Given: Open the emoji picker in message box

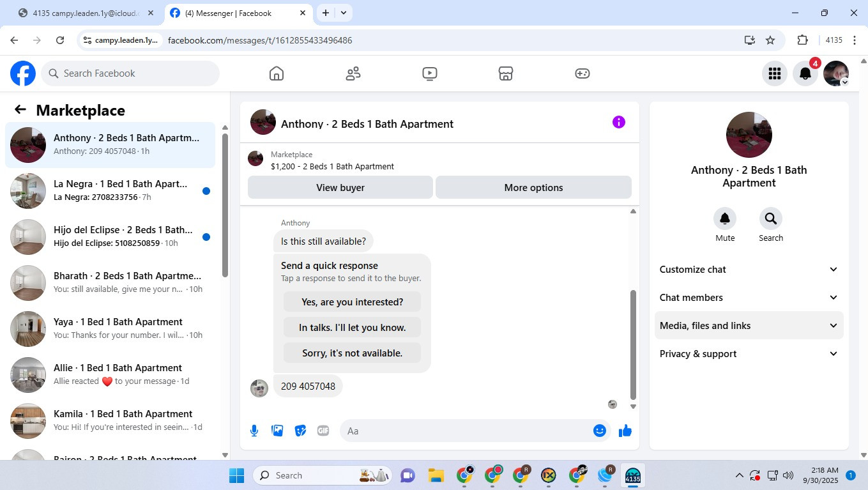Looking at the screenshot, I should [x=599, y=431].
